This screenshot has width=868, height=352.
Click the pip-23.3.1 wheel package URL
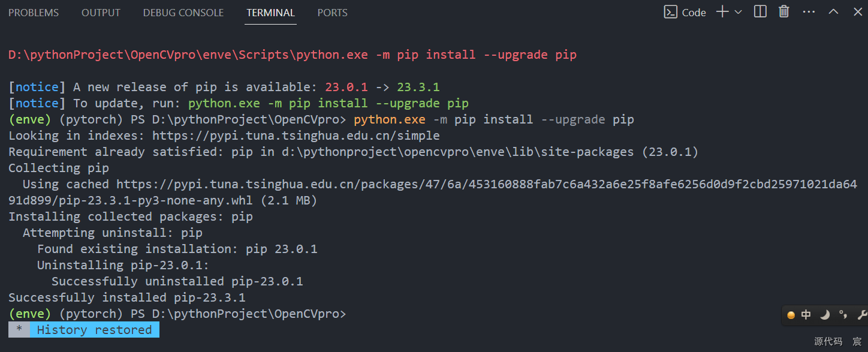433,192
